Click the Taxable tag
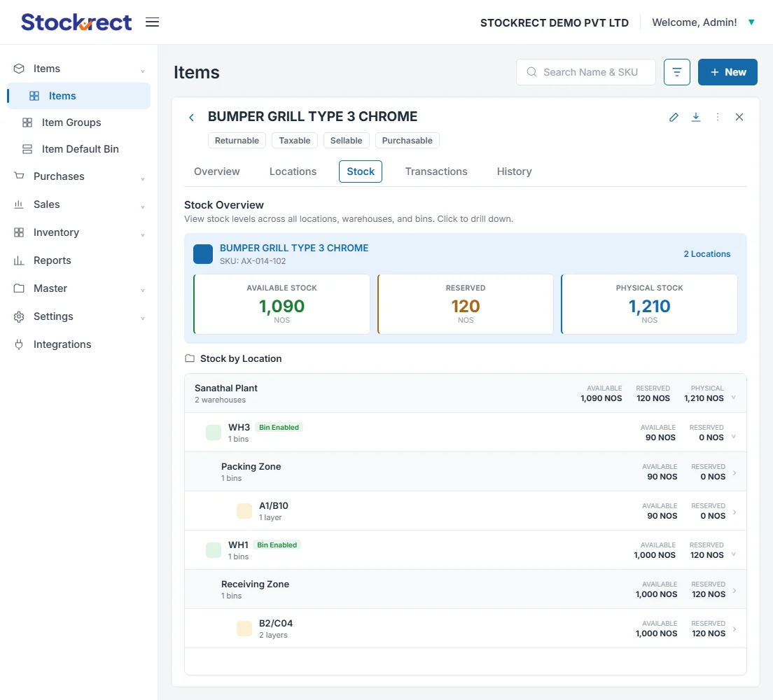The image size is (773, 700). point(295,141)
